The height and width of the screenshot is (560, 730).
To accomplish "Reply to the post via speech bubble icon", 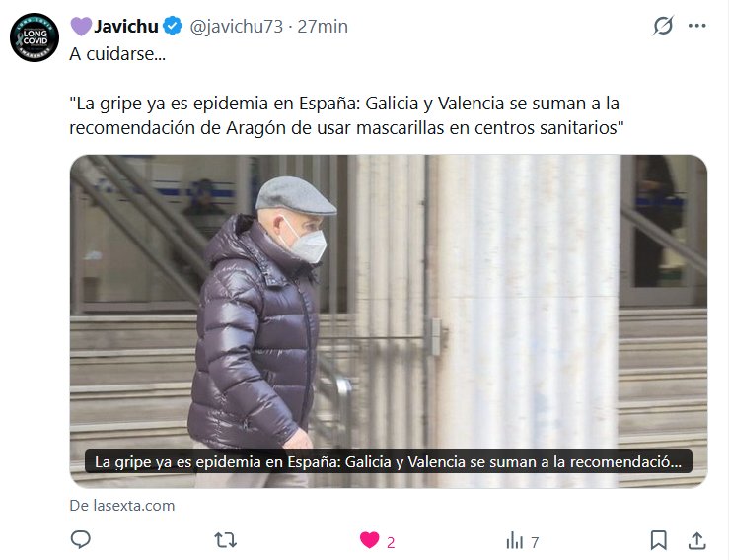I will point(81,540).
